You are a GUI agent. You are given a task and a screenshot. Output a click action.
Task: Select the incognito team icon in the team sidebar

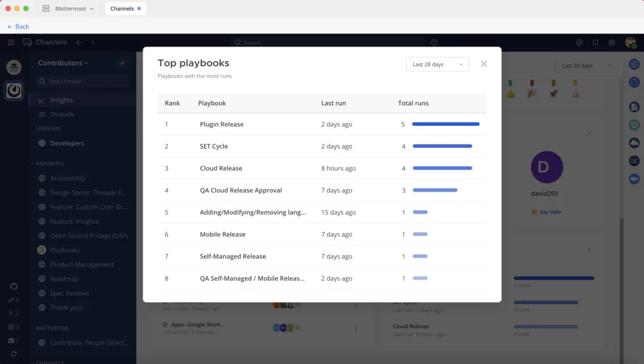coord(14,67)
